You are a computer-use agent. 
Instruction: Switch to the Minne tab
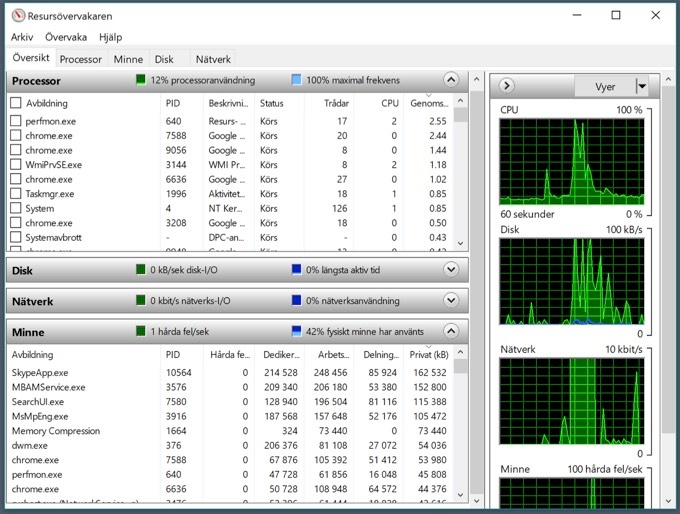tap(127, 59)
